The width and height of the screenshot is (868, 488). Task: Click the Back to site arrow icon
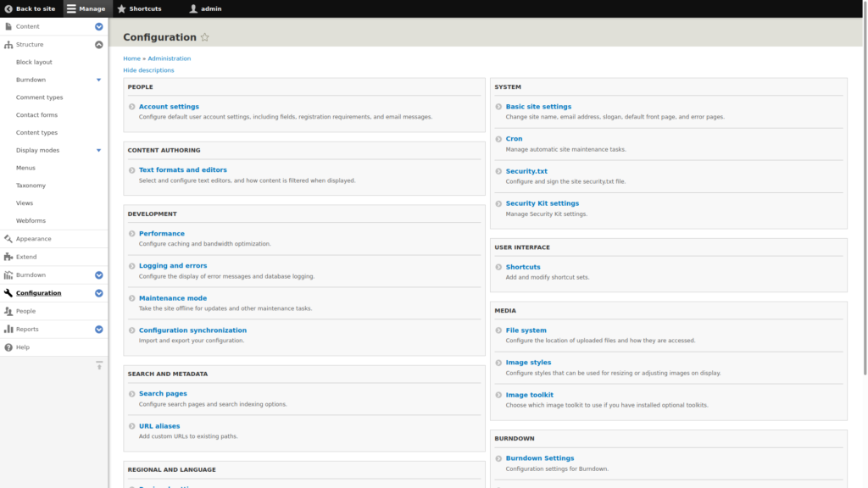pyautogui.click(x=8, y=8)
